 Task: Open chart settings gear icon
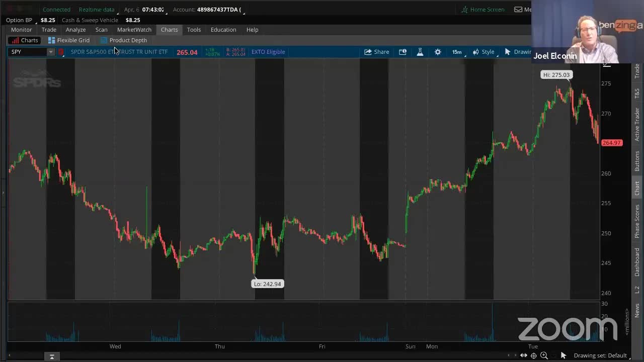pos(438,52)
